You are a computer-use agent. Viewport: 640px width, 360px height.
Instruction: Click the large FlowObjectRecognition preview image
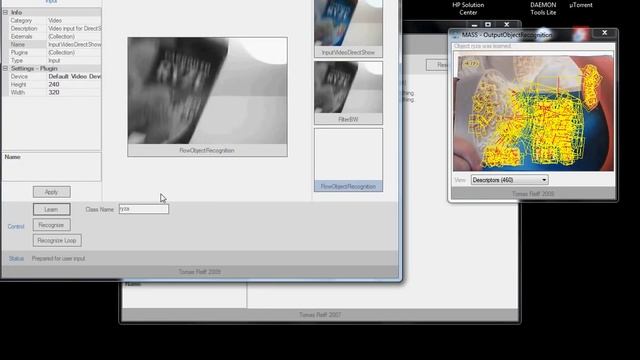[207, 91]
